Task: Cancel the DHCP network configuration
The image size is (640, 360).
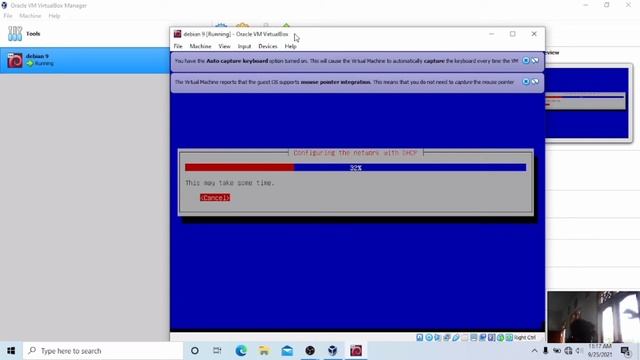Action: (x=215, y=198)
